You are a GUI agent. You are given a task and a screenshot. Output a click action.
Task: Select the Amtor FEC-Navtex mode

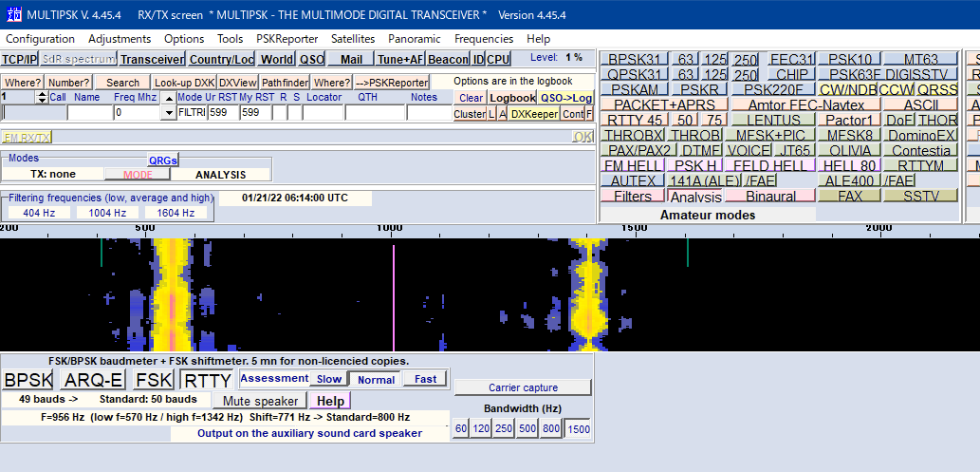coord(806,104)
